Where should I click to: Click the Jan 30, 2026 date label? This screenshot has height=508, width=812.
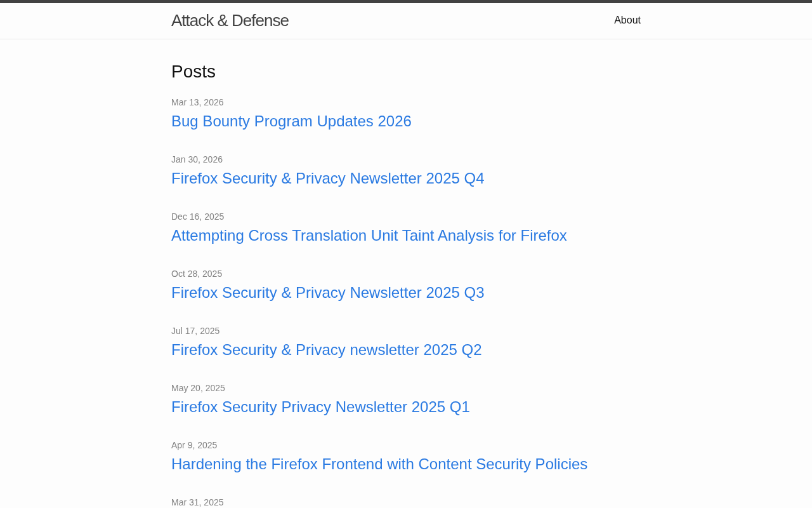(x=197, y=159)
